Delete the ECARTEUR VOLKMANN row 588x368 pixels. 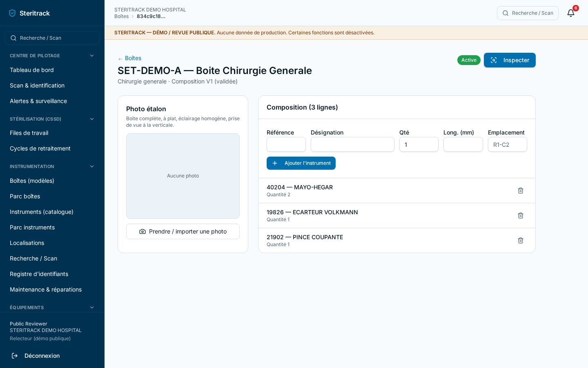click(x=521, y=215)
